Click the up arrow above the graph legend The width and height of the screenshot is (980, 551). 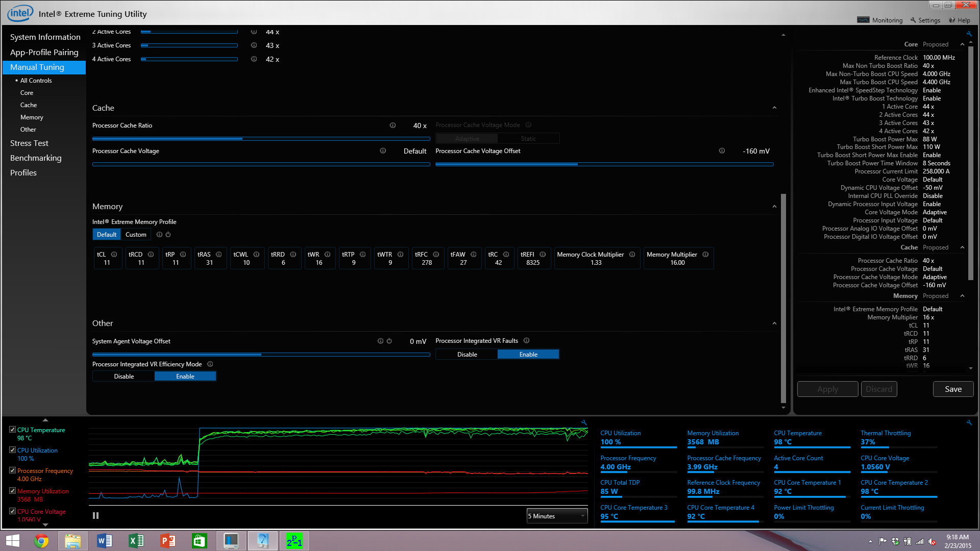(x=45, y=420)
